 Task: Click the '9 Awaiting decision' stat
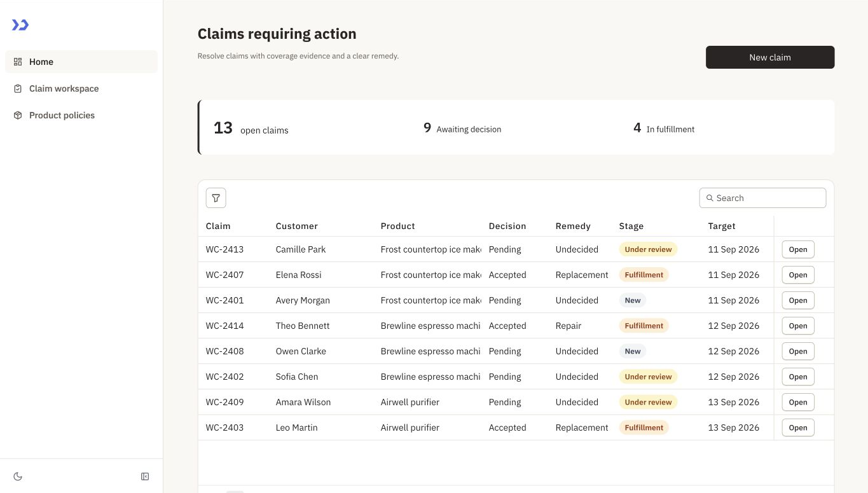click(x=462, y=128)
